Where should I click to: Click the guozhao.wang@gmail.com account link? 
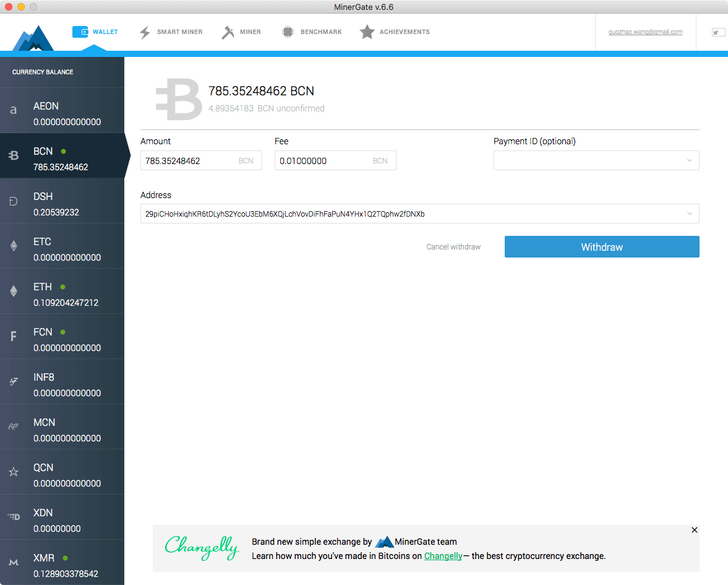[x=645, y=32]
